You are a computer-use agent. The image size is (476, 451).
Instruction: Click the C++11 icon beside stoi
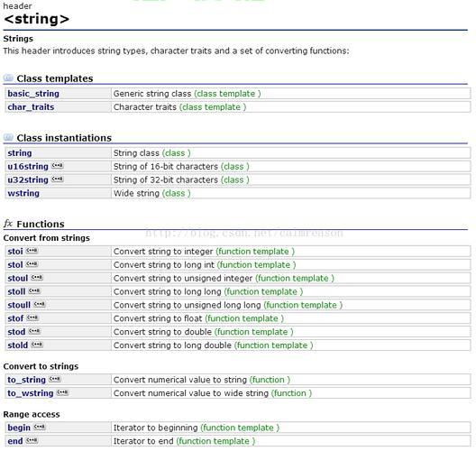(x=32, y=251)
